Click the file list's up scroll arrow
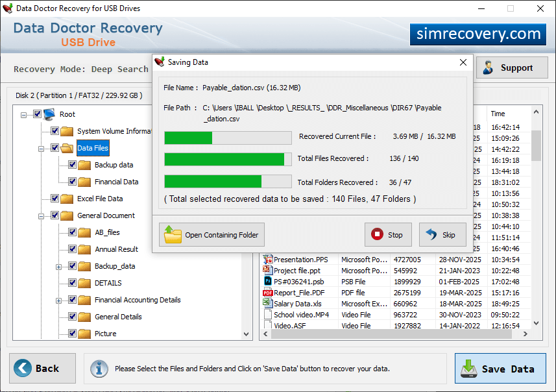Screen dimensions: 556x392 point(536,112)
